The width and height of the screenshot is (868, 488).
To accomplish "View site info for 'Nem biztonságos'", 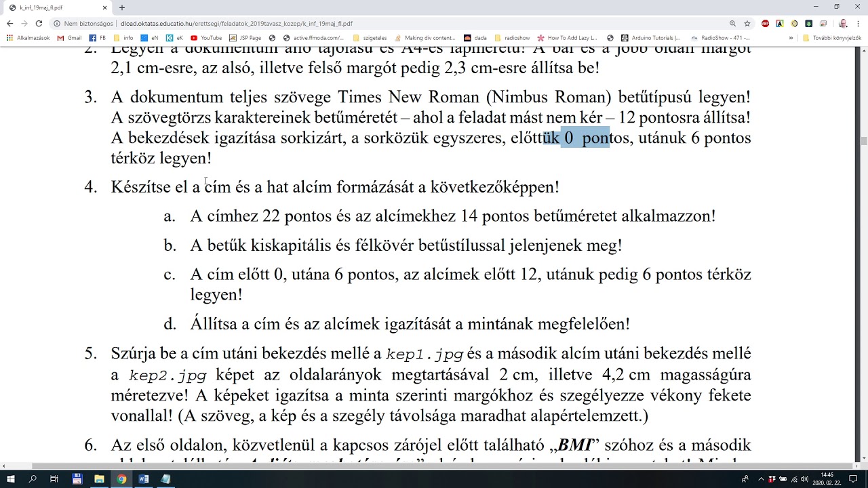I will [x=83, y=23].
